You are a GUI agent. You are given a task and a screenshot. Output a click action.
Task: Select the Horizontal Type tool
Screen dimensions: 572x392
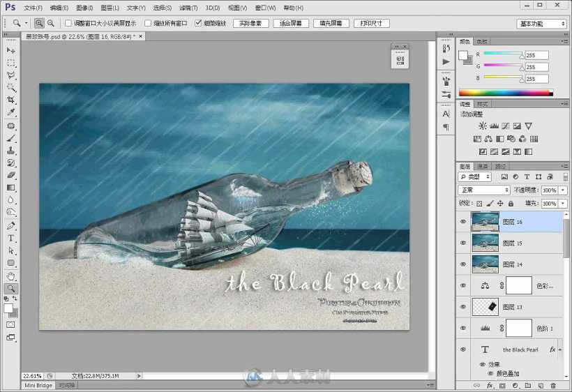click(11, 238)
